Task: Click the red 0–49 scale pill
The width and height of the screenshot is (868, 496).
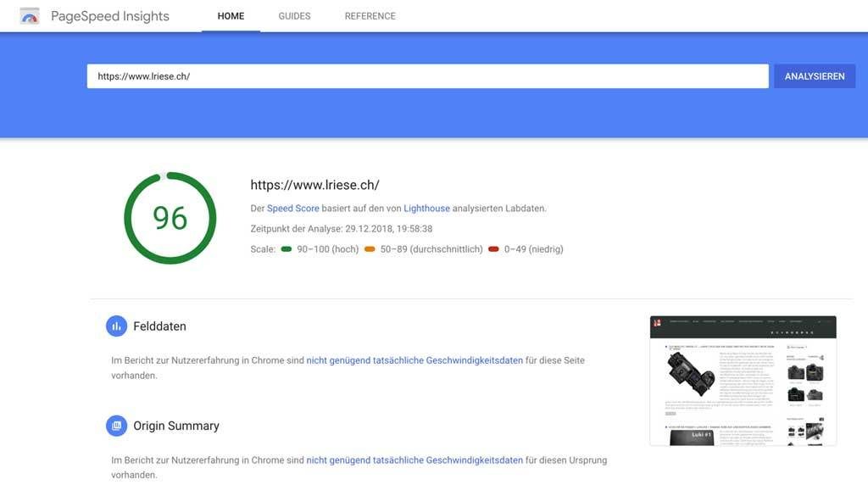Action: [x=493, y=249]
